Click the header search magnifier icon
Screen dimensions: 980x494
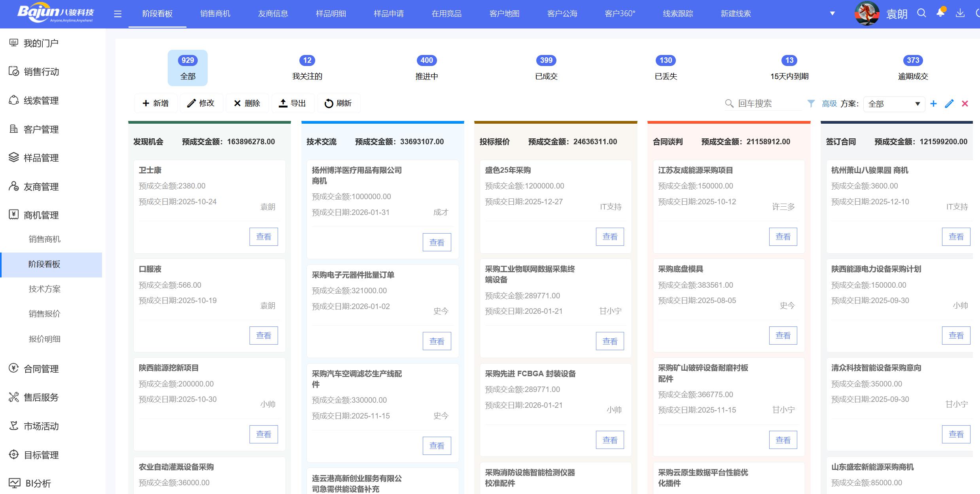point(921,13)
